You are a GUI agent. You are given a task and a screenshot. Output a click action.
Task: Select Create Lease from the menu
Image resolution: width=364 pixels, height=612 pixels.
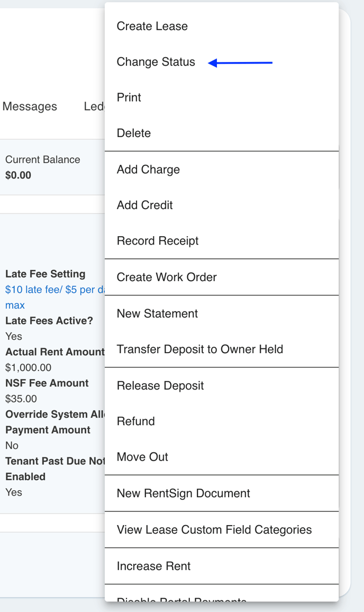click(x=152, y=26)
